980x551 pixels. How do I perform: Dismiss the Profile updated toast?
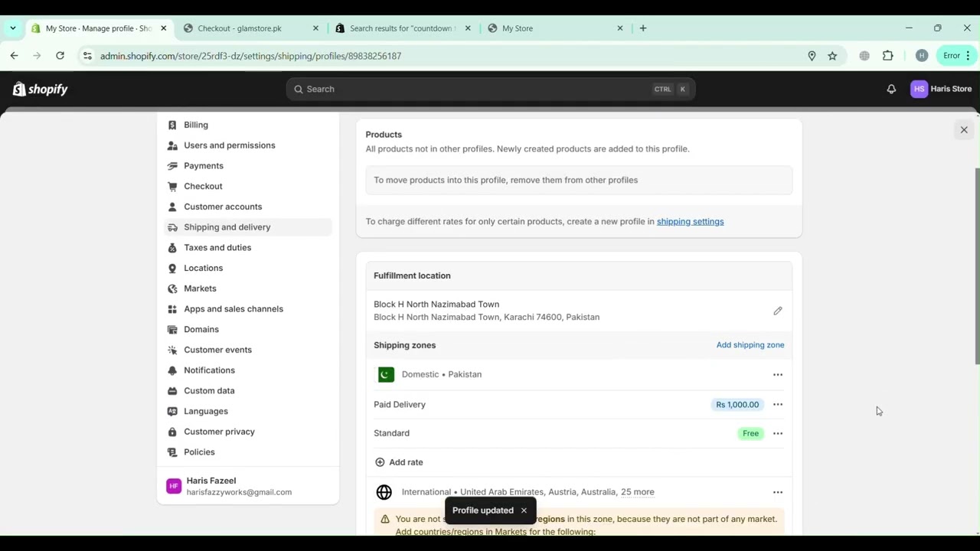click(x=524, y=510)
